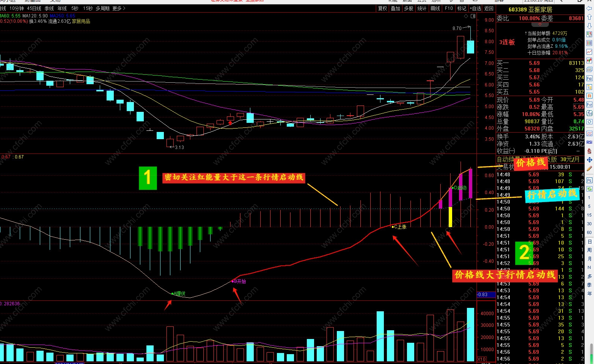Select the pencil drawing icon
The image size is (594, 364).
point(589,168)
